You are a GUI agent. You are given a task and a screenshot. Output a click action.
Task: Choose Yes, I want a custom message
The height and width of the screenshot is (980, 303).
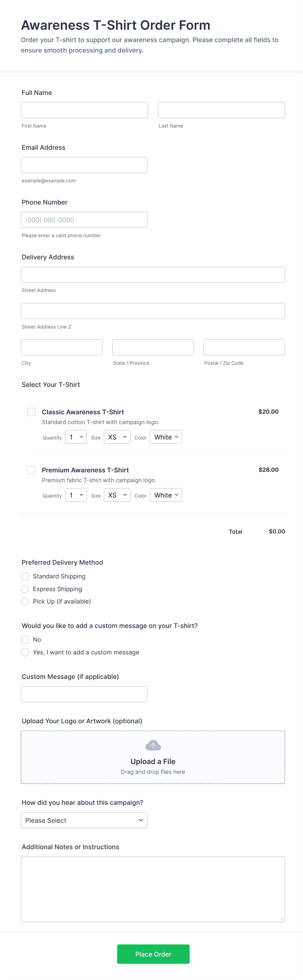pos(25,652)
